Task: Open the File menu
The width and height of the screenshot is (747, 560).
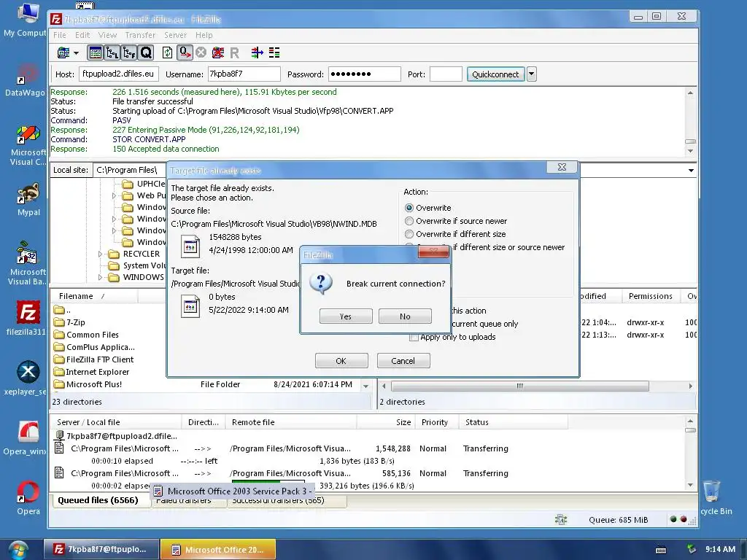Action: tap(60, 35)
